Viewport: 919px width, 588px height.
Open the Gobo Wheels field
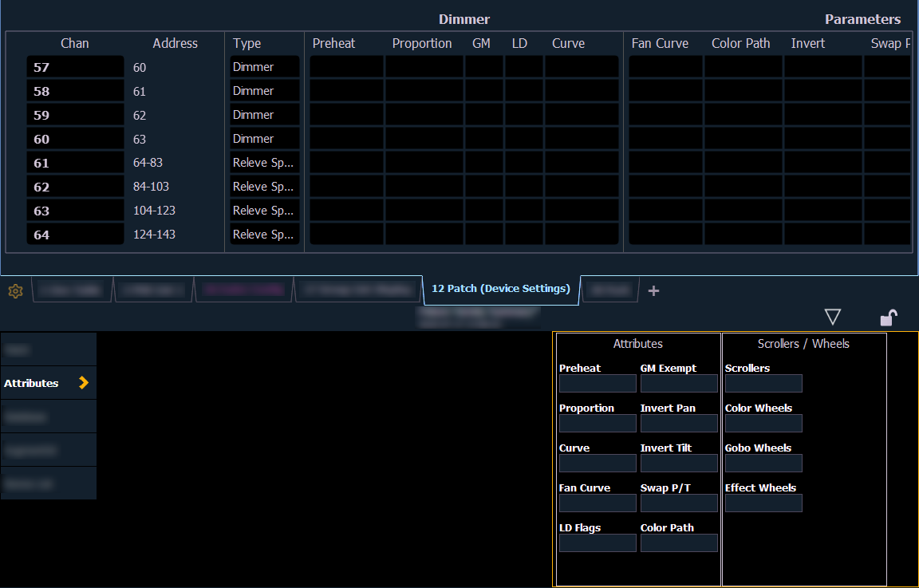click(x=763, y=464)
